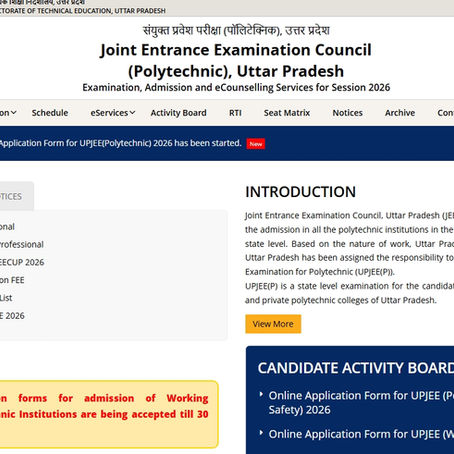
Task: Open Activity Board in navigation bar
Action: (x=178, y=113)
